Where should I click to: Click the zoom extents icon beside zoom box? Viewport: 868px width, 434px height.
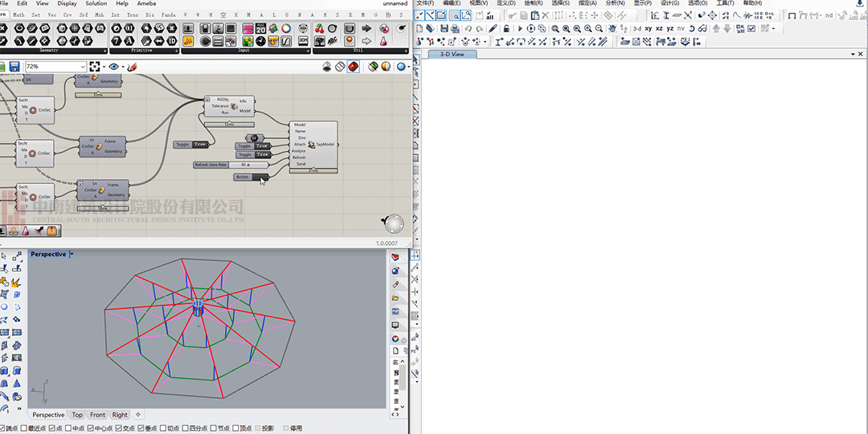click(95, 67)
